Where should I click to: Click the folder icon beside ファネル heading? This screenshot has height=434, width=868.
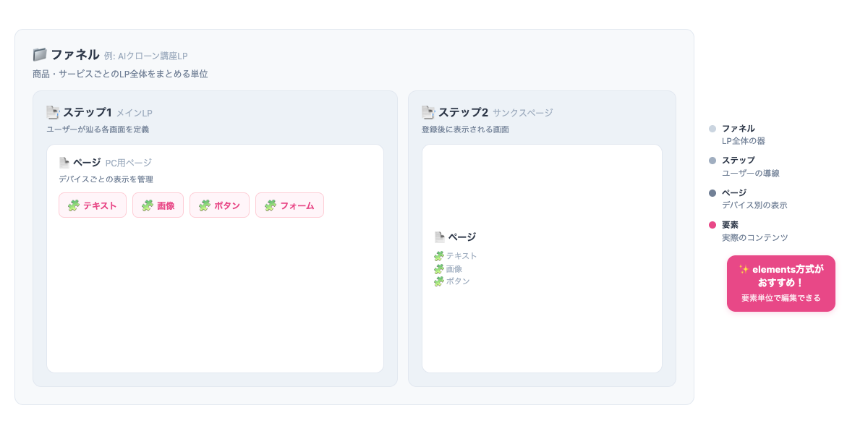pos(40,53)
